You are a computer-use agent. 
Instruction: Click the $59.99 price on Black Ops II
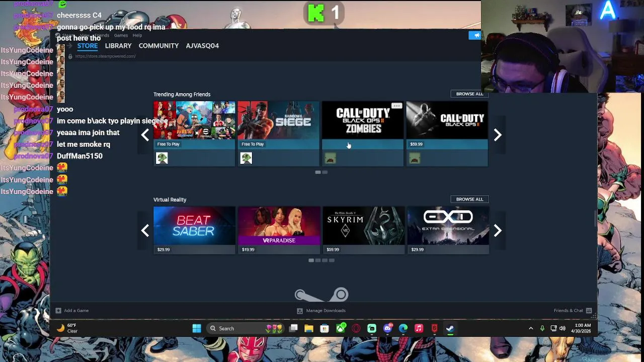[416, 144]
